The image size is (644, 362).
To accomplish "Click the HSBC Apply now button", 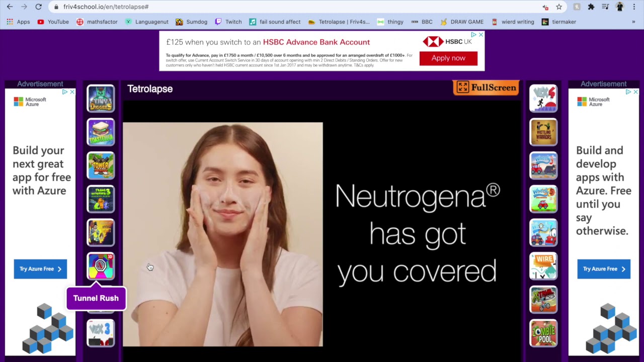I will [448, 58].
